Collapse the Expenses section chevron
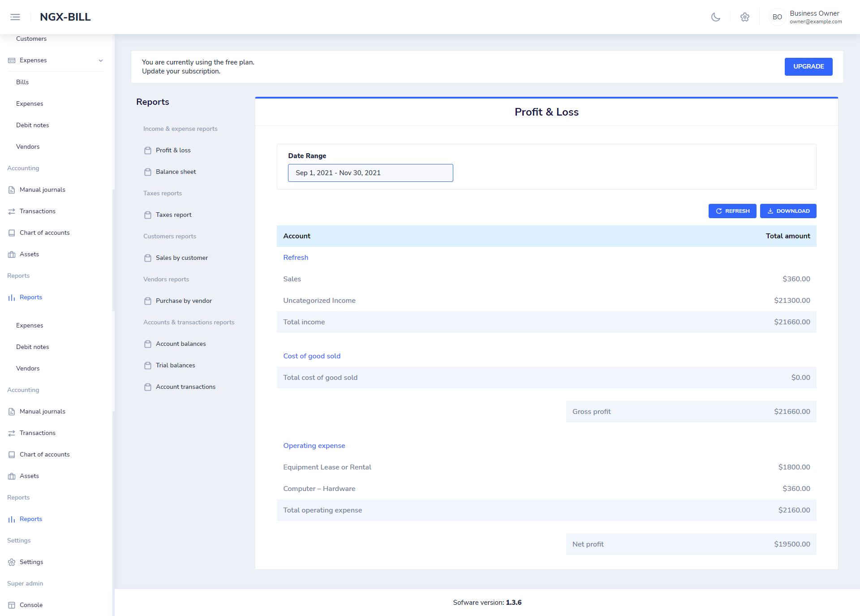Viewport: 860px width, 616px height. pyautogui.click(x=100, y=60)
